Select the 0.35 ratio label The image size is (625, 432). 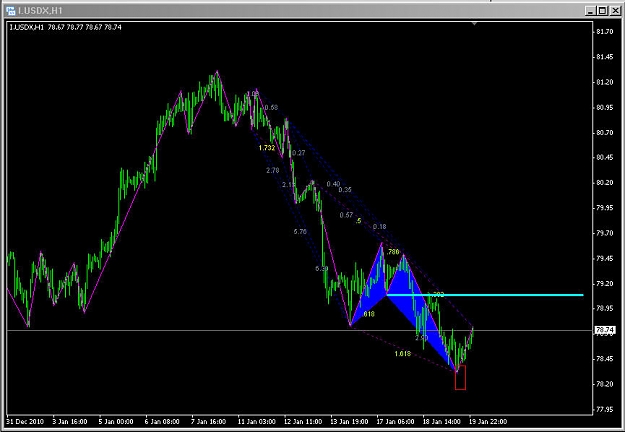coord(345,190)
